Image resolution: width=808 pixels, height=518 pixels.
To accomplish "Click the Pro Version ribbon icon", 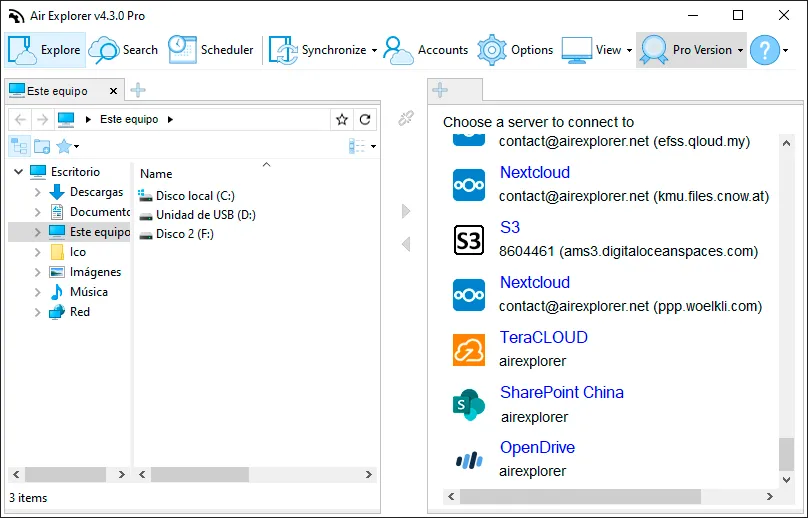I will (x=654, y=50).
